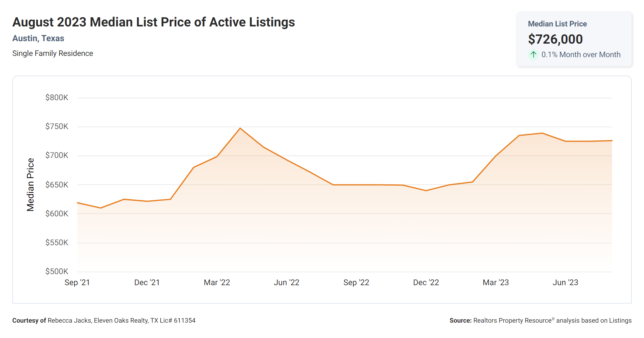Viewport: 644px width, 338px height.
Task: Click the Sep '22 x-axis label
Action: (x=356, y=282)
